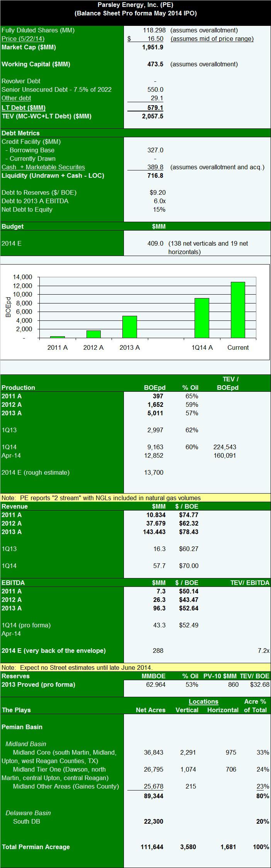Select 1Q14 revenue value 57.7

pyautogui.click(x=159, y=566)
